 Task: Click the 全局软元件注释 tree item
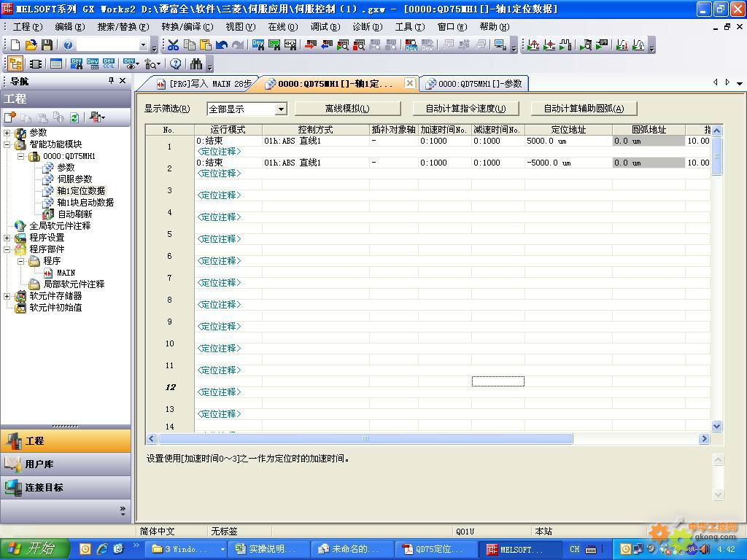pyautogui.click(x=60, y=226)
